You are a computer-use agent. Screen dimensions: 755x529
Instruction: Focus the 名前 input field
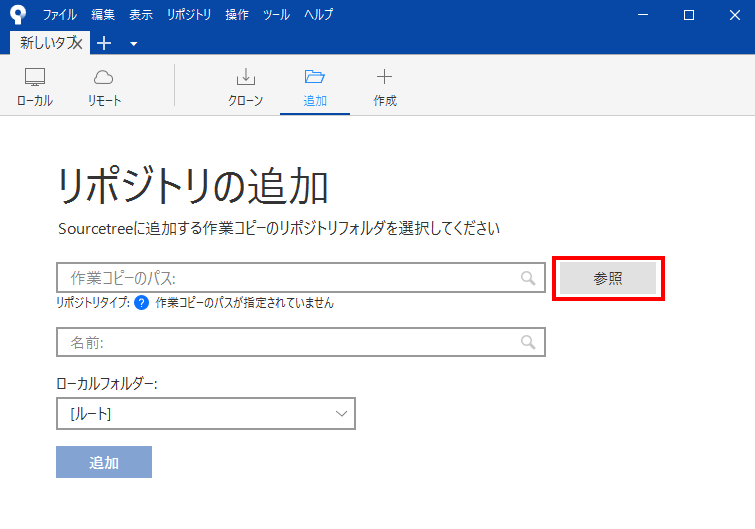pyautogui.click(x=301, y=342)
